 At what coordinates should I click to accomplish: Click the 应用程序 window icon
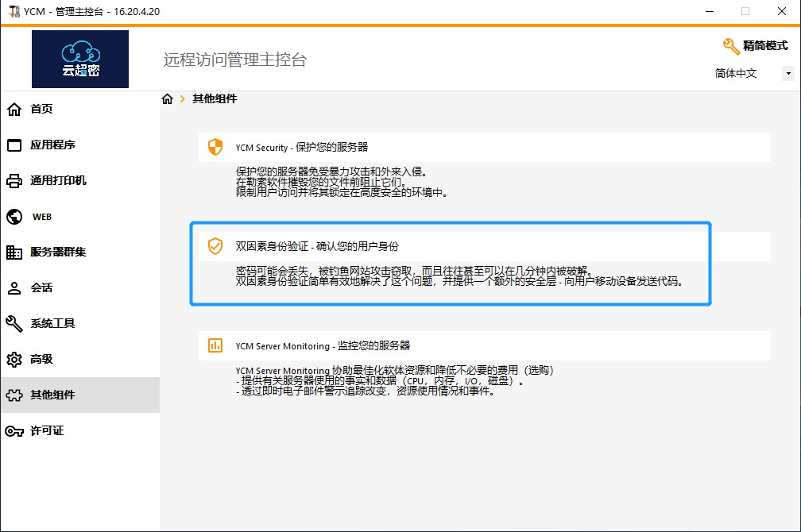click(x=14, y=145)
